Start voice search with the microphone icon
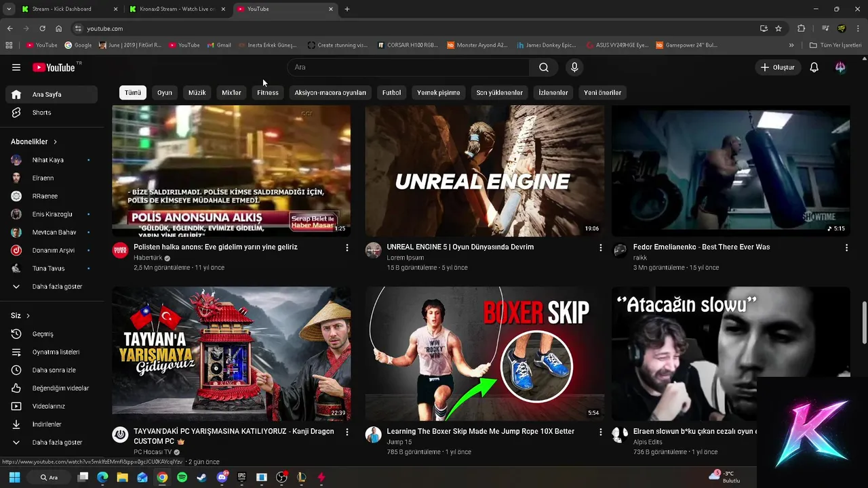 point(574,67)
